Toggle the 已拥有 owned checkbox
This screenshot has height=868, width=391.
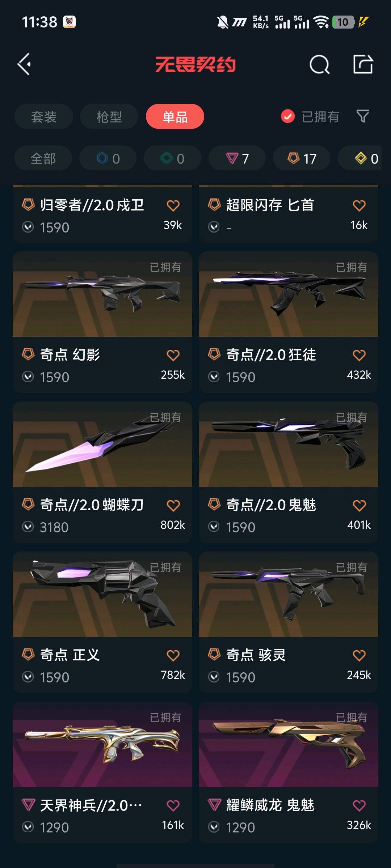[x=288, y=116]
